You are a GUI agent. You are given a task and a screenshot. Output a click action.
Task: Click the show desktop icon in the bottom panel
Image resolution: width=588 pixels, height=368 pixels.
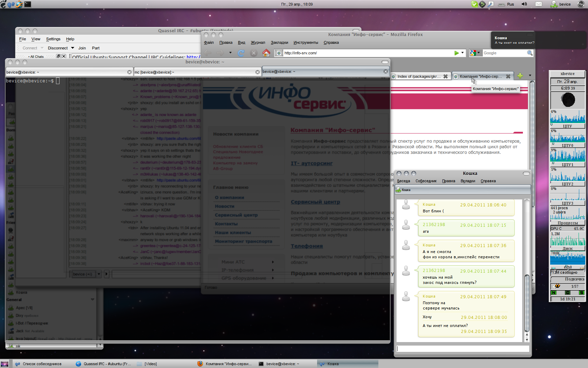[5, 364]
